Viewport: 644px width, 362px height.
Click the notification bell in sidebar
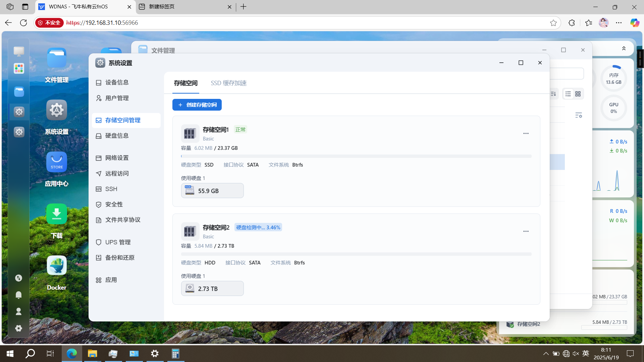click(19, 295)
